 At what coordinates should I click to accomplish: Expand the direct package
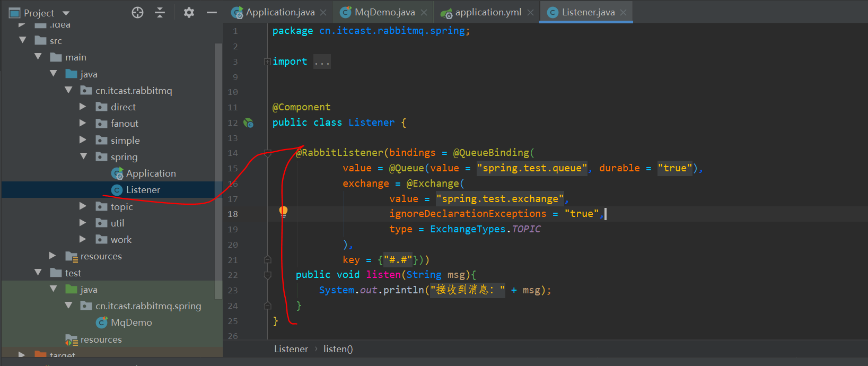(83, 107)
